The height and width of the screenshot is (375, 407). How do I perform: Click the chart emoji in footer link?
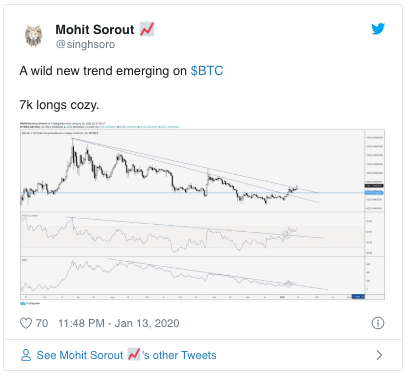tap(134, 354)
